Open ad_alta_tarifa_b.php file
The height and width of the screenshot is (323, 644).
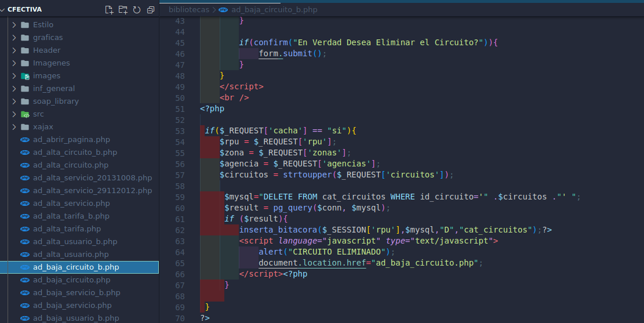coord(79,216)
